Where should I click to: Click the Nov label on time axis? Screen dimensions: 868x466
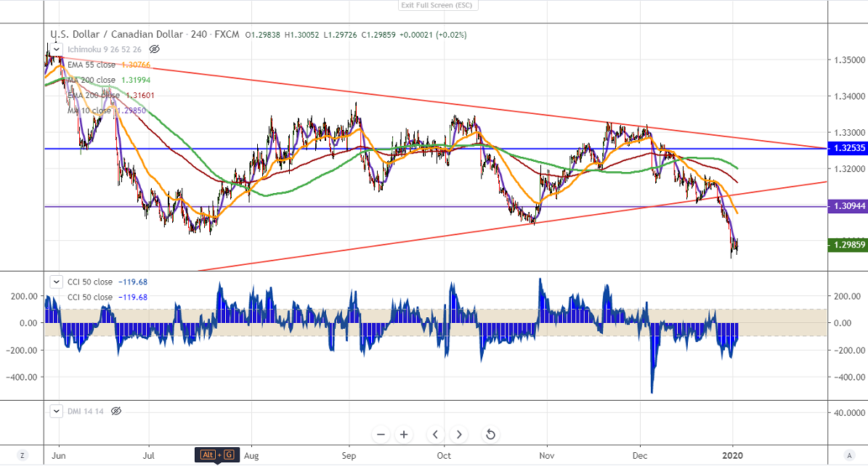[547, 456]
